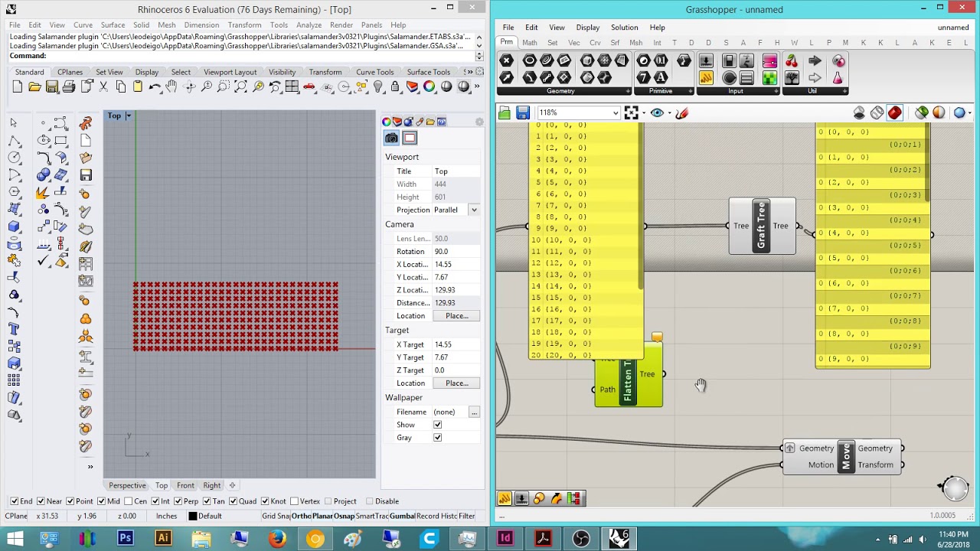Click the Grasshopper sketch pen icon
Screen dimensions: 980x551
pos(681,113)
